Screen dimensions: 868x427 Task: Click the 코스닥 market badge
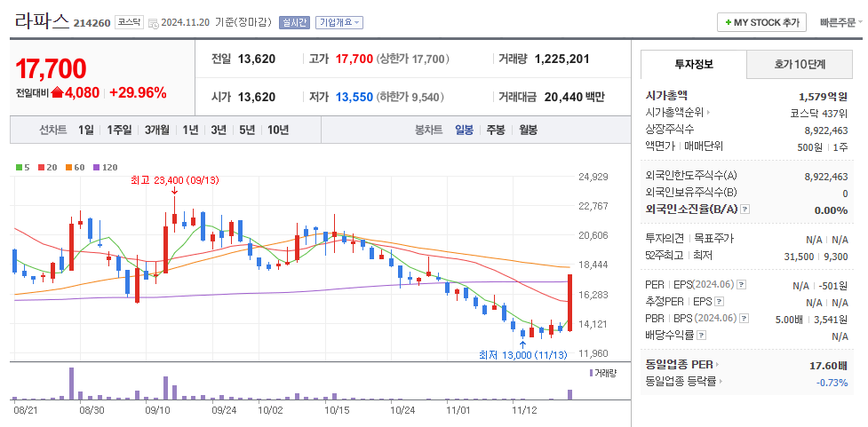[129, 23]
